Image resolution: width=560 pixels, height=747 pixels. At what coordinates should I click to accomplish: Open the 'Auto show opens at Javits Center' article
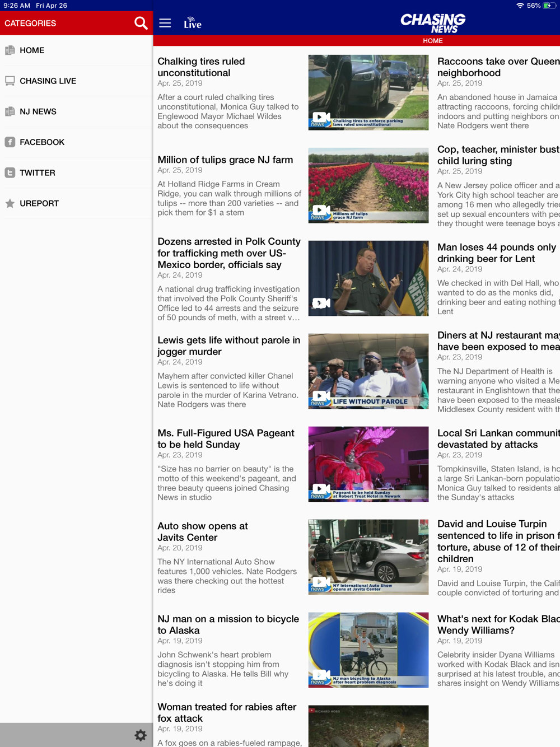[x=202, y=531]
